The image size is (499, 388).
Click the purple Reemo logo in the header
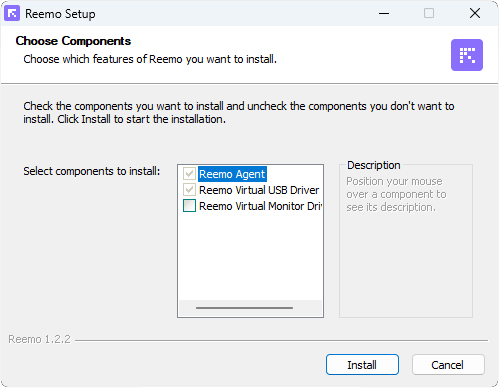[467, 55]
